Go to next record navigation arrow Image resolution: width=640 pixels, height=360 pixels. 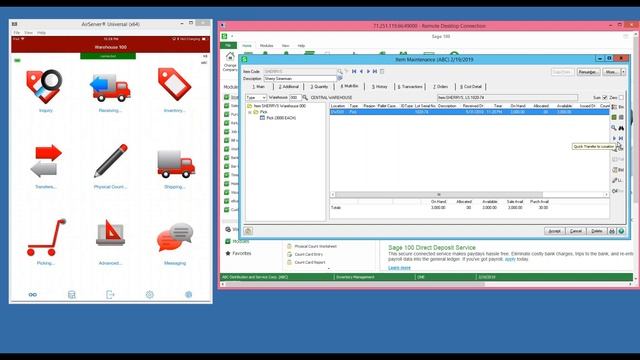[368, 71]
